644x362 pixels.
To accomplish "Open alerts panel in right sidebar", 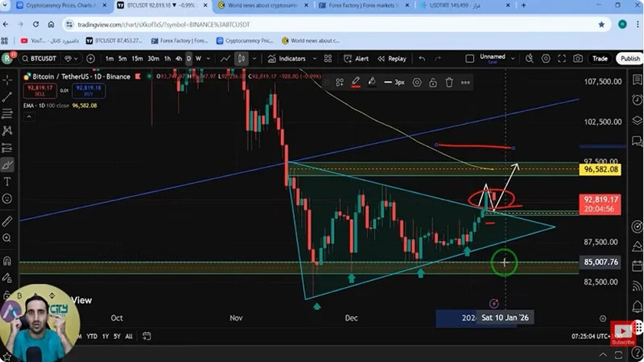I will click(637, 100).
